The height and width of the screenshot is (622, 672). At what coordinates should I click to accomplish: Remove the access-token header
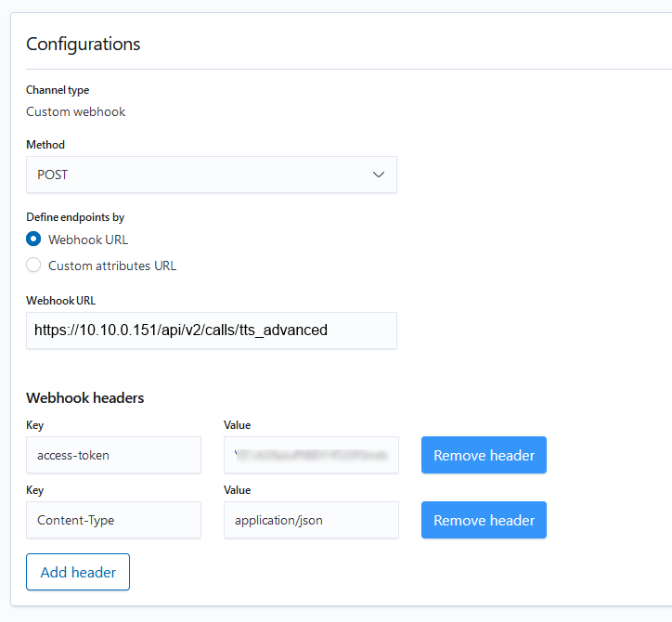484,455
